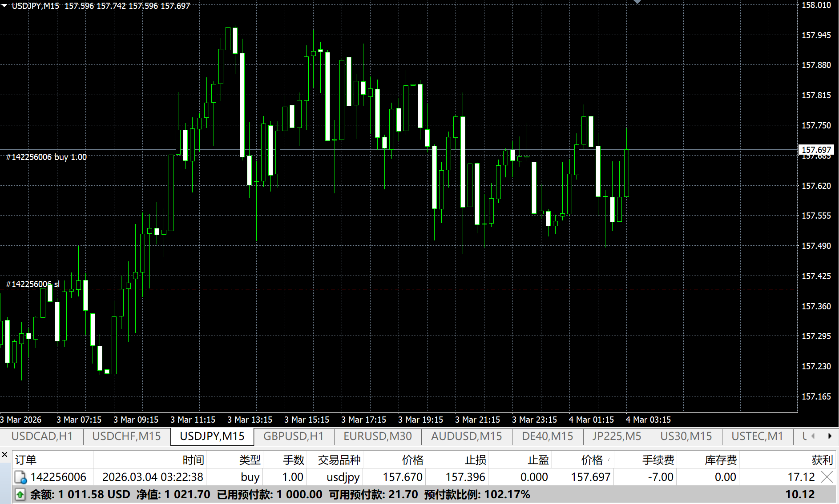The height and width of the screenshot is (504, 839).
Task: Select the #142256006 buy 1.00 order line label
Action: click(x=46, y=157)
